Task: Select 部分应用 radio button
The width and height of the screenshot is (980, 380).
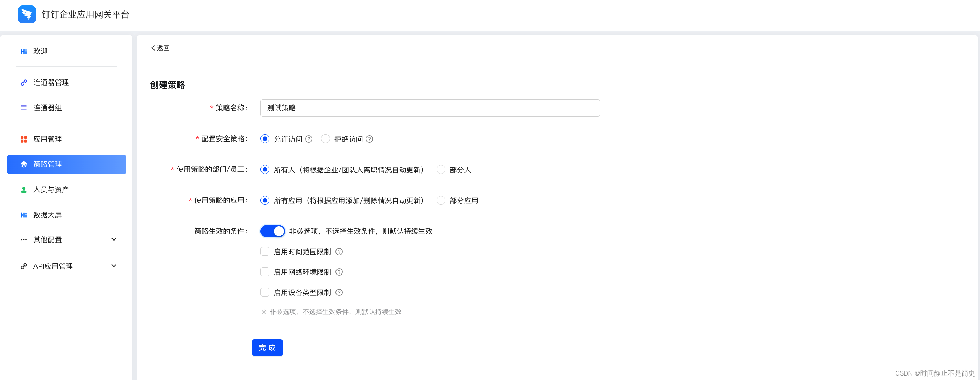Action: tap(440, 200)
